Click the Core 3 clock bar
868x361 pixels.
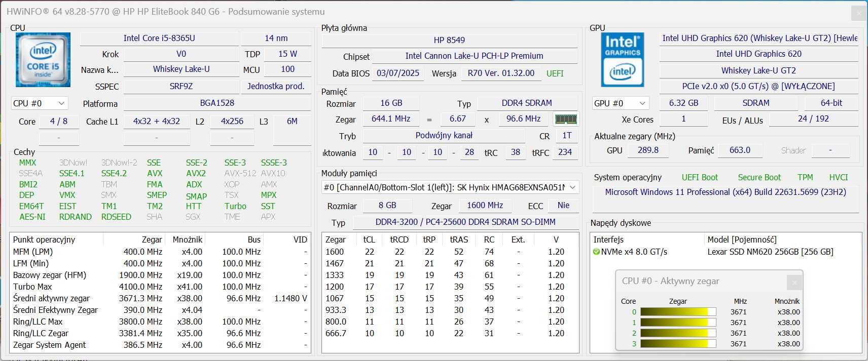[678, 344]
